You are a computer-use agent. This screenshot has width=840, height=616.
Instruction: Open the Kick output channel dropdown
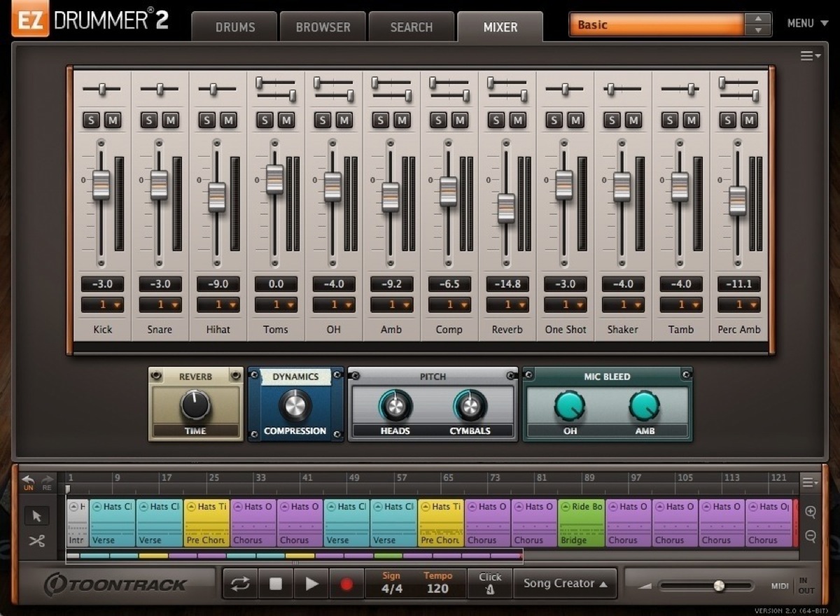pyautogui.click(x=102, y=304)
